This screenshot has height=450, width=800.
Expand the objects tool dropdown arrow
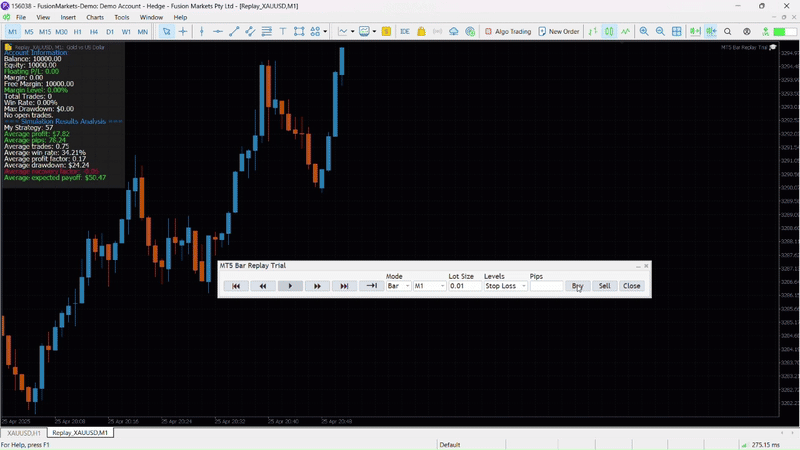[x=325, y=32]
